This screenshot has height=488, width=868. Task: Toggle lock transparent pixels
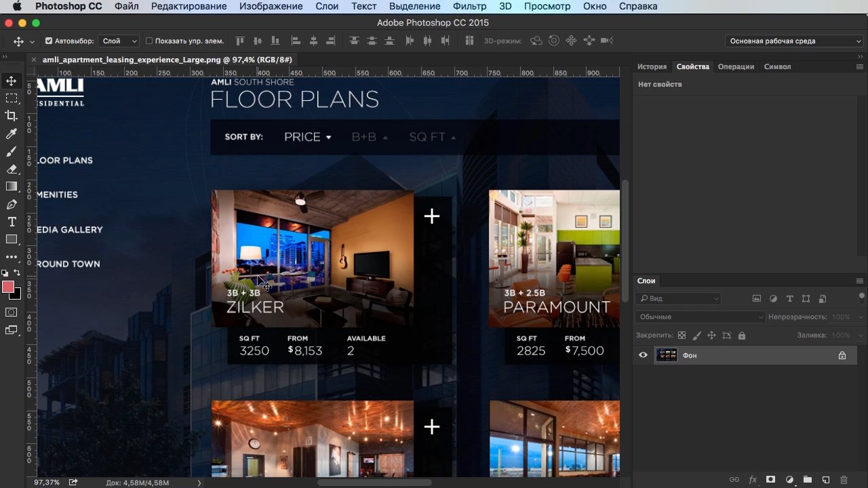[682, 335]
